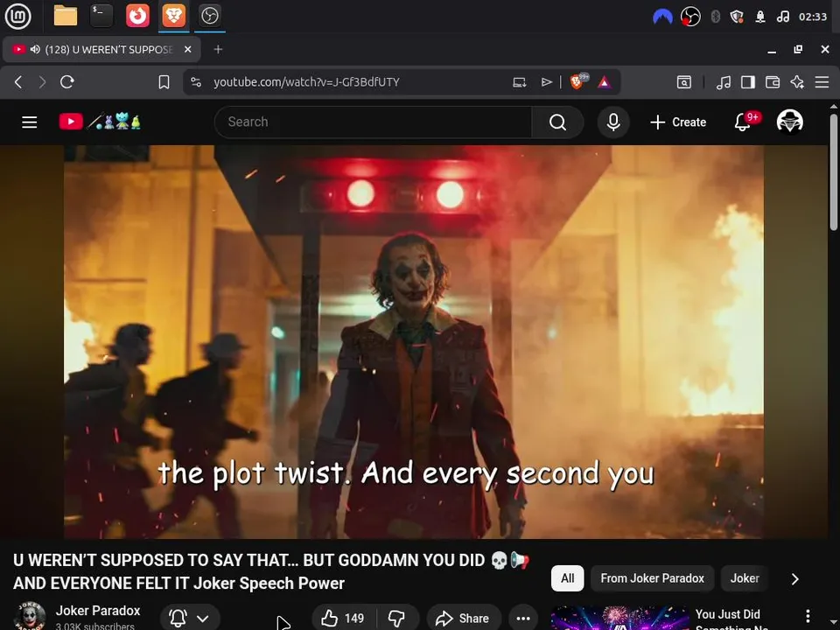Image resolution: width=840 pixels, height=630 pixels.
Task: Click the Create button
Action: click(x=677, y=122)
